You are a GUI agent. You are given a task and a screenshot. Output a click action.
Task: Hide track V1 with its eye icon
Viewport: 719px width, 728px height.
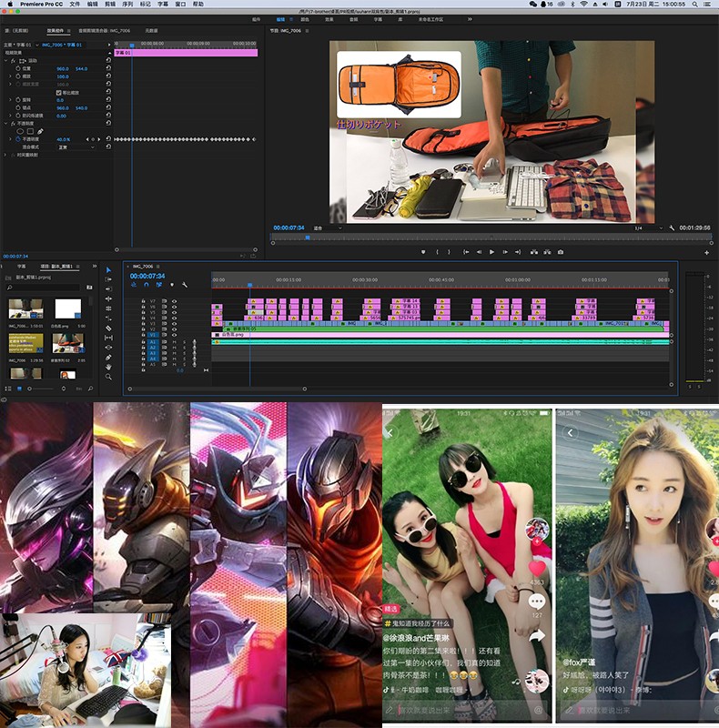[175, 335]
